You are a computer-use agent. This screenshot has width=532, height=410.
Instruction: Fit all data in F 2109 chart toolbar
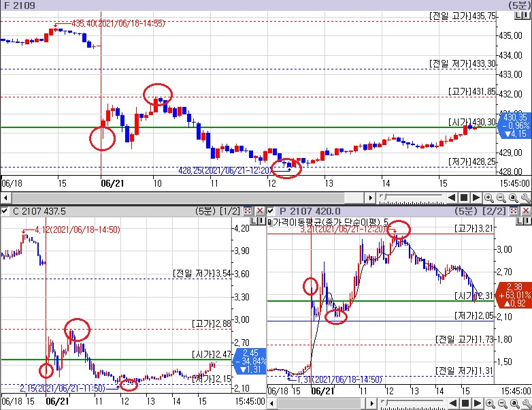coord(514,198)
